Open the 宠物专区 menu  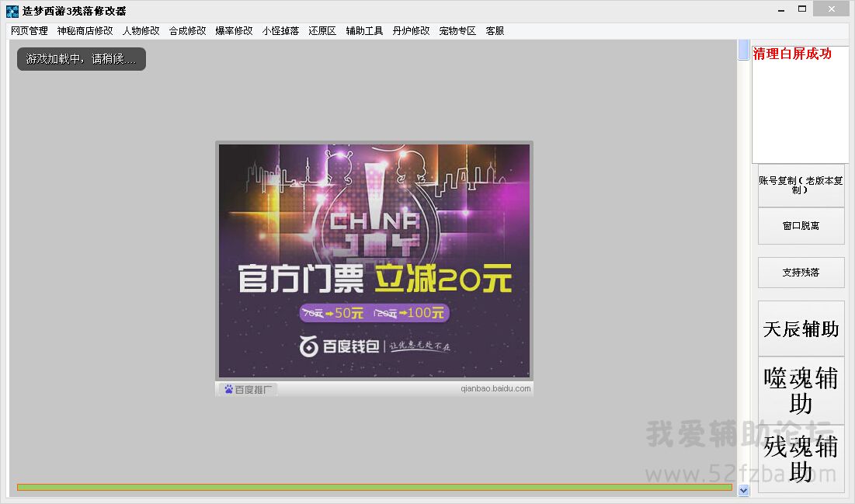(457, 31)
